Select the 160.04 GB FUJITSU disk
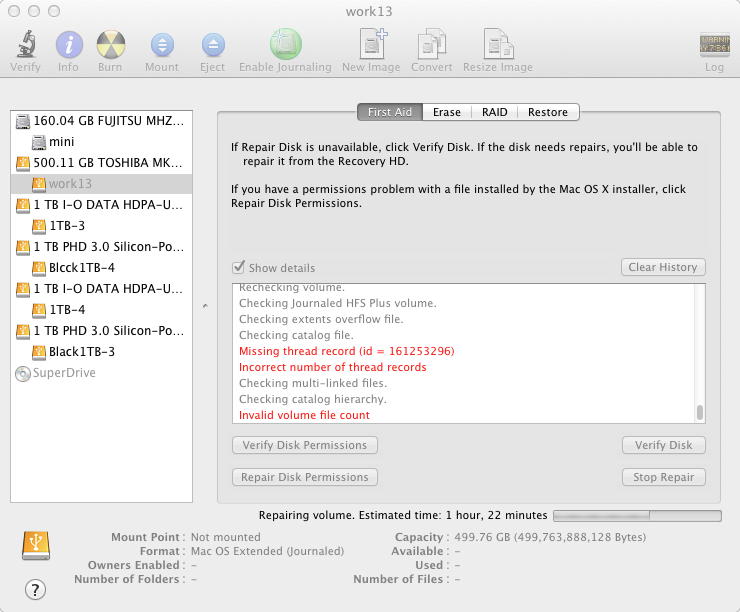 click(x=101, y=121)
